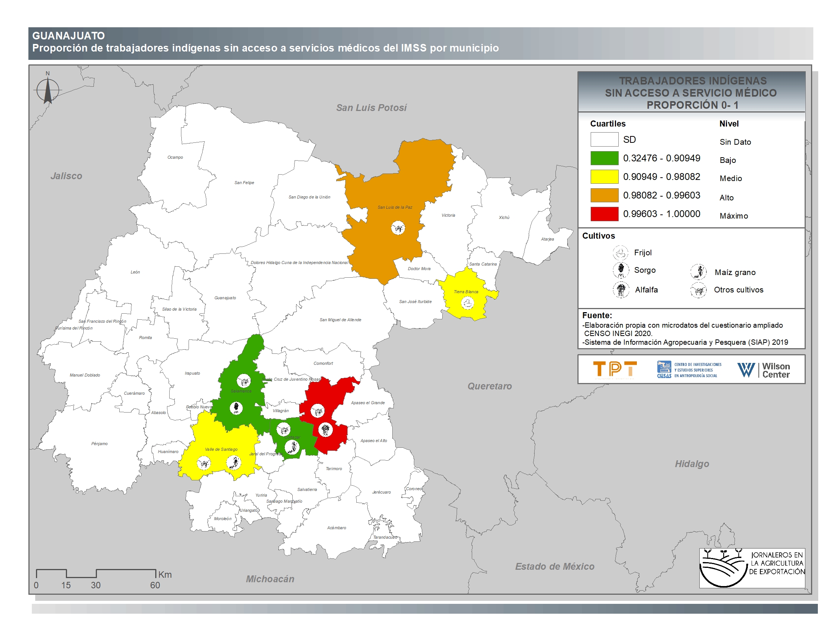
Task: Click the Valle de Santiago municipality label
Action: tap(221, 449)
